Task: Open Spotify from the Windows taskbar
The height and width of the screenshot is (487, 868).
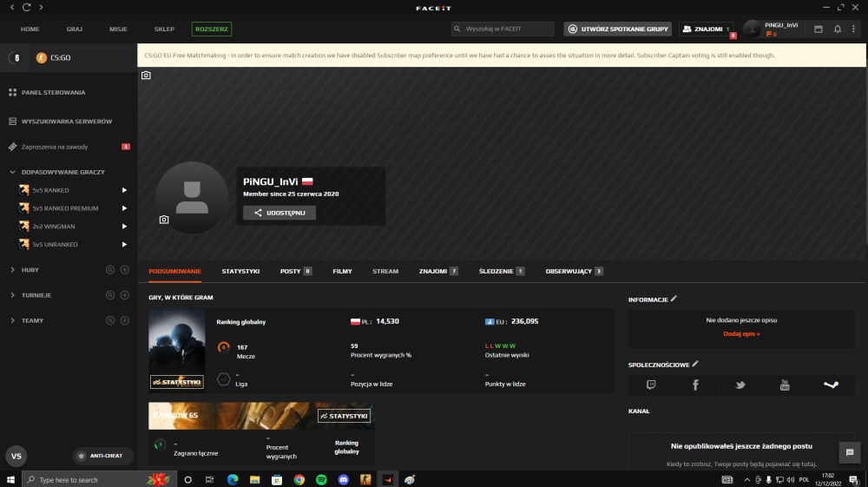Action: 321,480
